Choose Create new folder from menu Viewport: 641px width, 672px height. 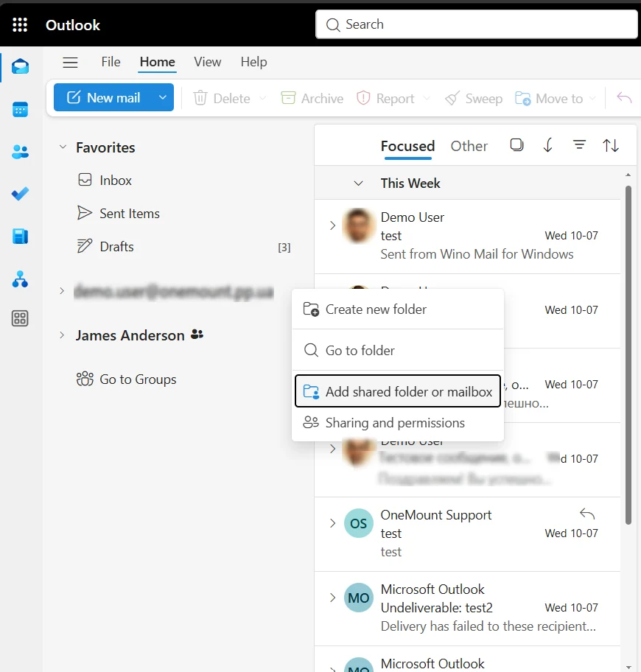point(398,309)
